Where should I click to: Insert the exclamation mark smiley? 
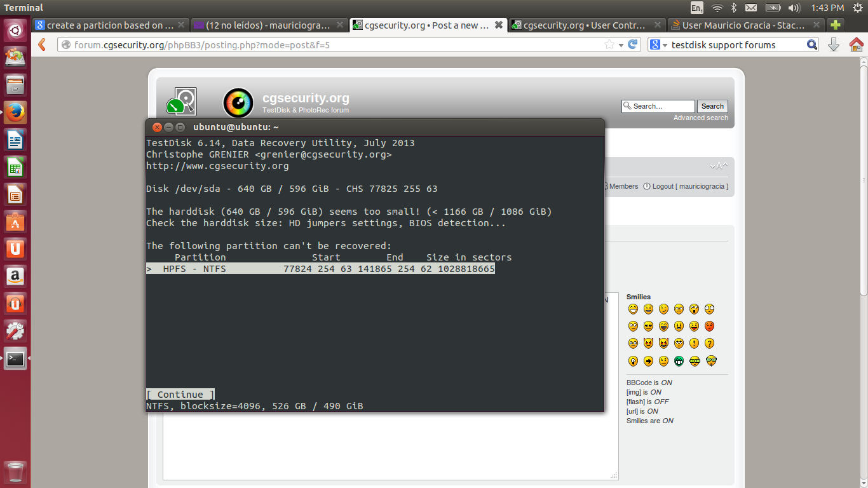point(694,343)
